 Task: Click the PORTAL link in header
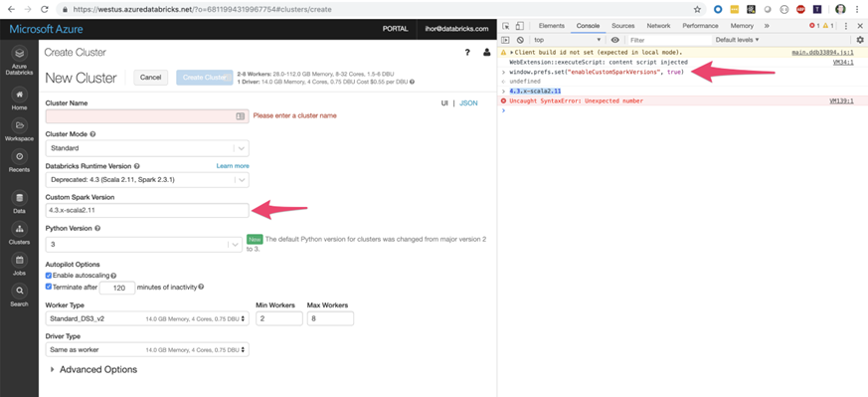pos(396,29)
